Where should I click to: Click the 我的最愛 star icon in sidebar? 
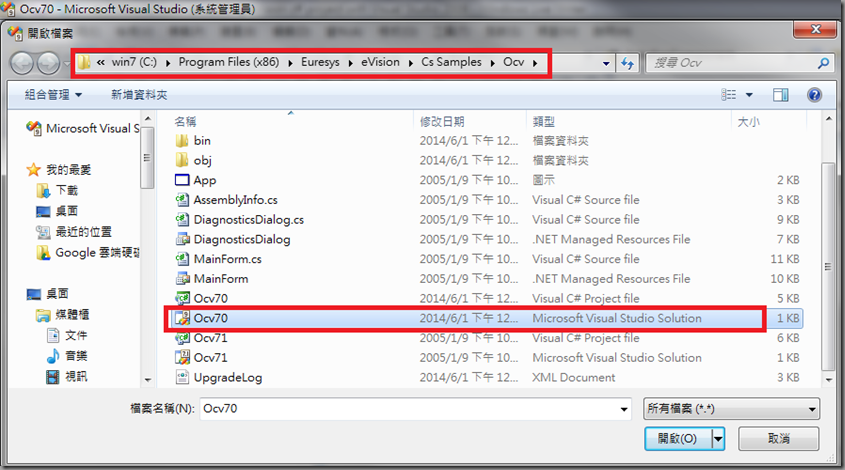pos(33,170)
